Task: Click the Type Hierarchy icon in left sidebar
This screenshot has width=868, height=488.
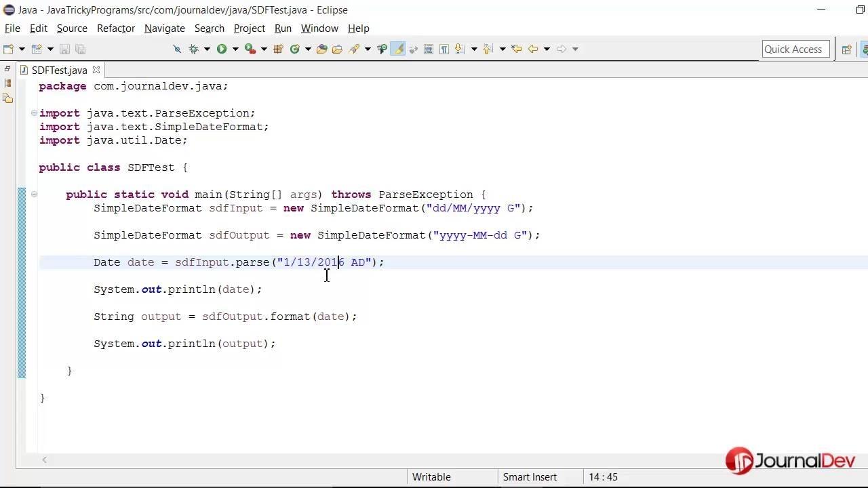Action: tap(7, 98)
